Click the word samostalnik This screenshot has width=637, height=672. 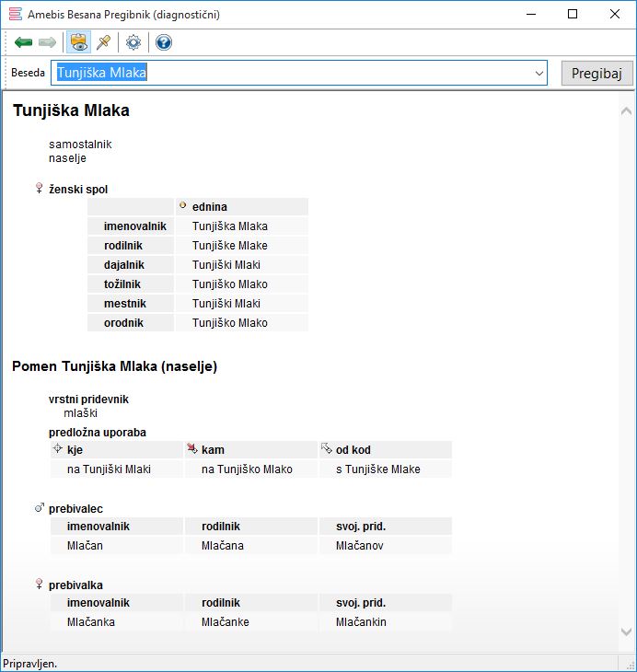pyautogui.click(x=80, y=144)
